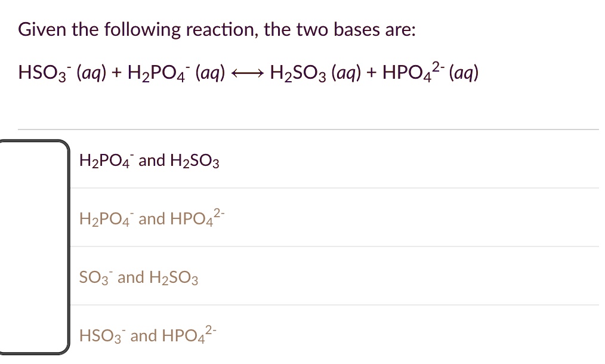Select answer H2PO4- and HPO4 2-
The height and width of the screenshot is (364, 605).
tap(152, 217)
